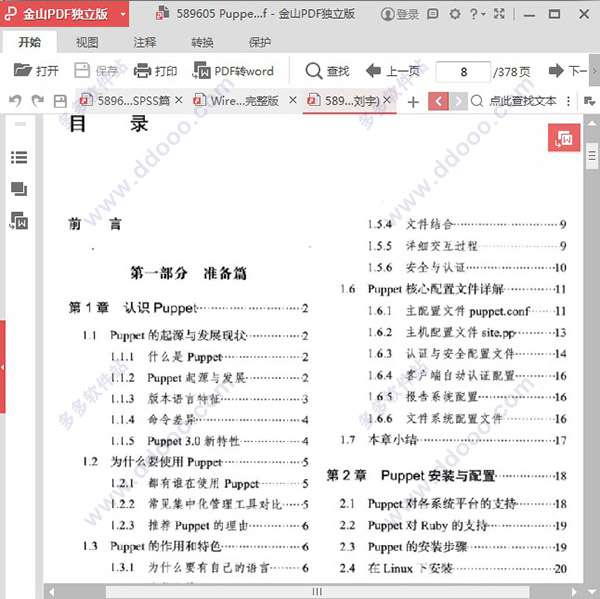Open the 查找 search tool
Screen dimensions: 600x599
(327, 71)
